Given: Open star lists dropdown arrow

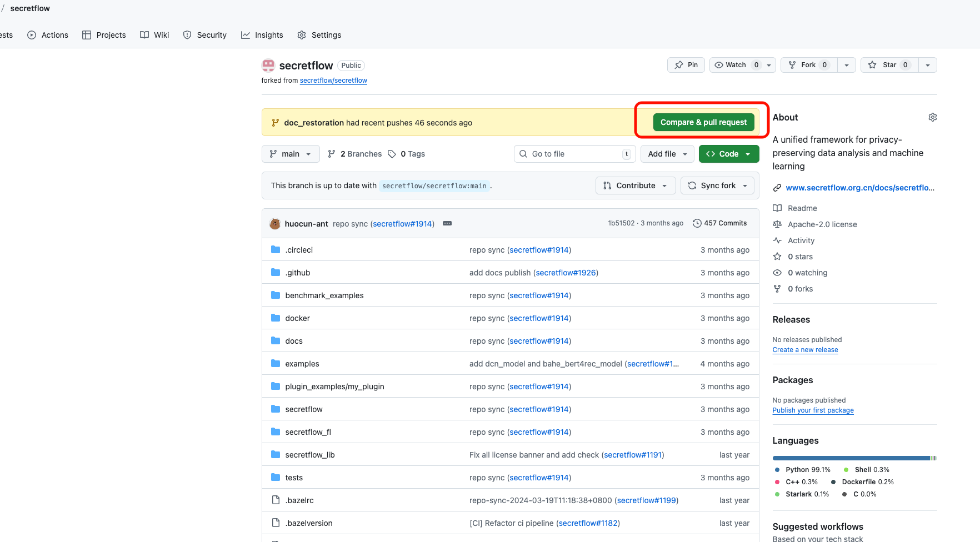Looking at the screenshot, I should [x=927, y=65].
